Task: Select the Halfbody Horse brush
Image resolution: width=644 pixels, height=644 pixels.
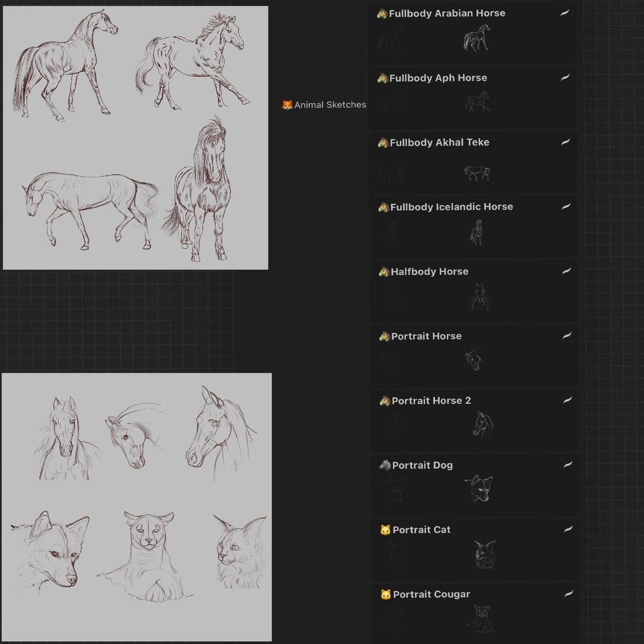Action: tap(473, 291)
